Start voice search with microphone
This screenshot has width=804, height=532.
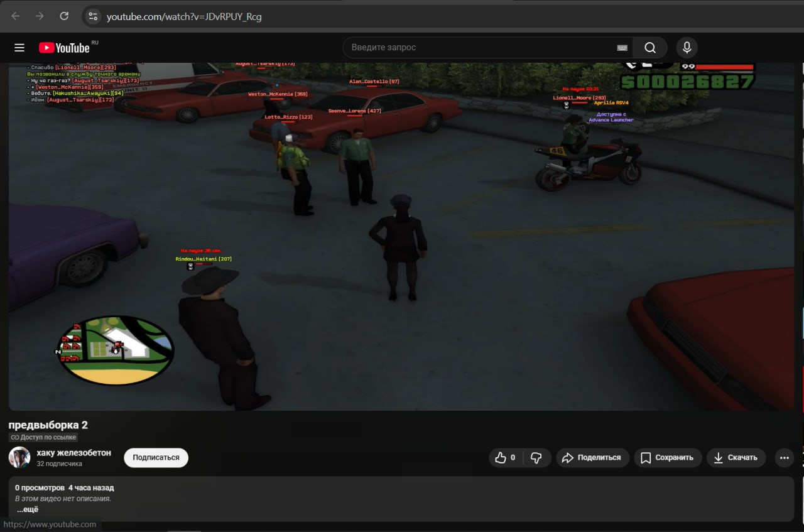[x=687, y=48]
